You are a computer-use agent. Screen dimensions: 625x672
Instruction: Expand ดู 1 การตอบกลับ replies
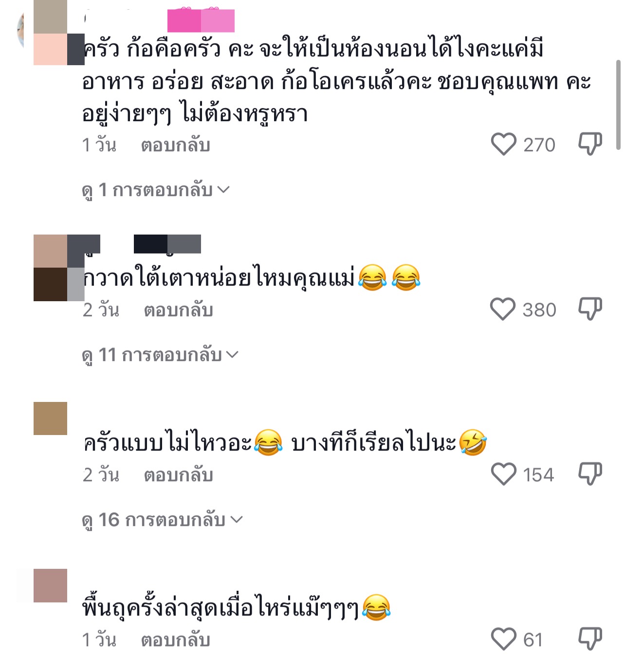click(156, 190)
